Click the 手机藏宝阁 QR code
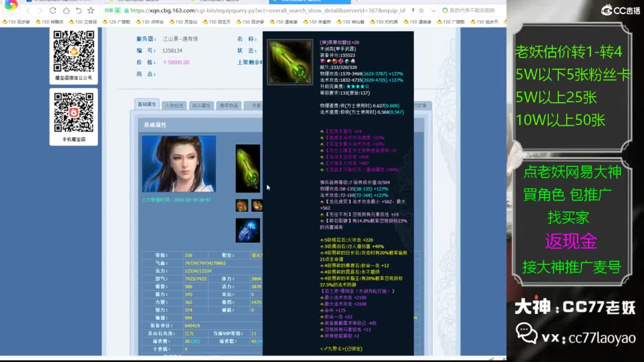644x362 pixels. pyautogui.click(x=74, y=113)
